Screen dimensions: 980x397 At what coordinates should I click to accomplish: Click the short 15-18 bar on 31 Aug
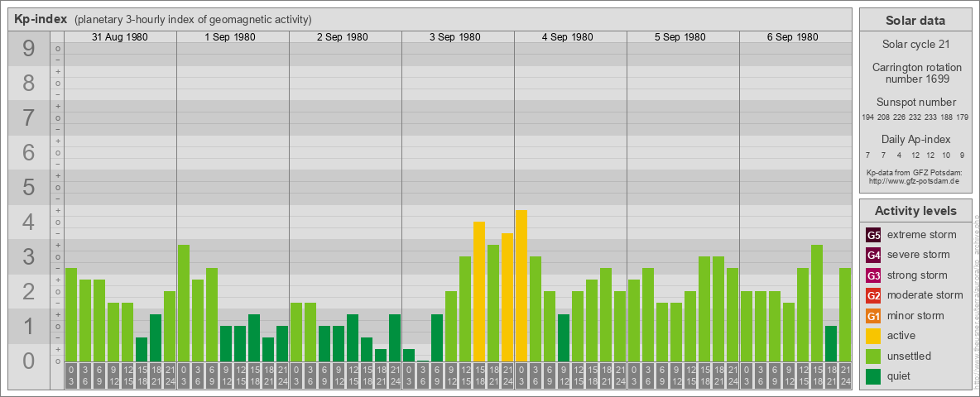click(142, 350)
